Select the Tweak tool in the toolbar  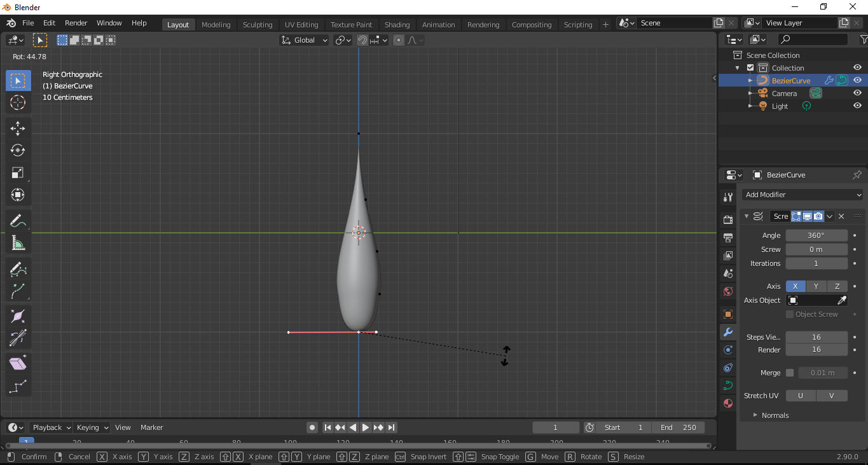pos(18,80)
